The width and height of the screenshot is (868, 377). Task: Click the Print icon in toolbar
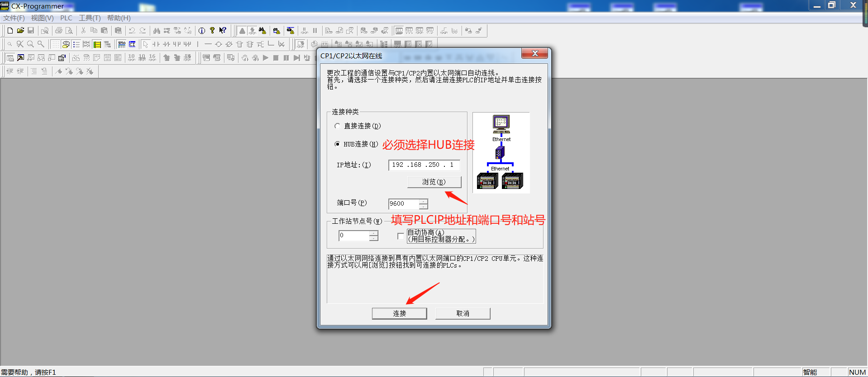(x=59, y=31)
